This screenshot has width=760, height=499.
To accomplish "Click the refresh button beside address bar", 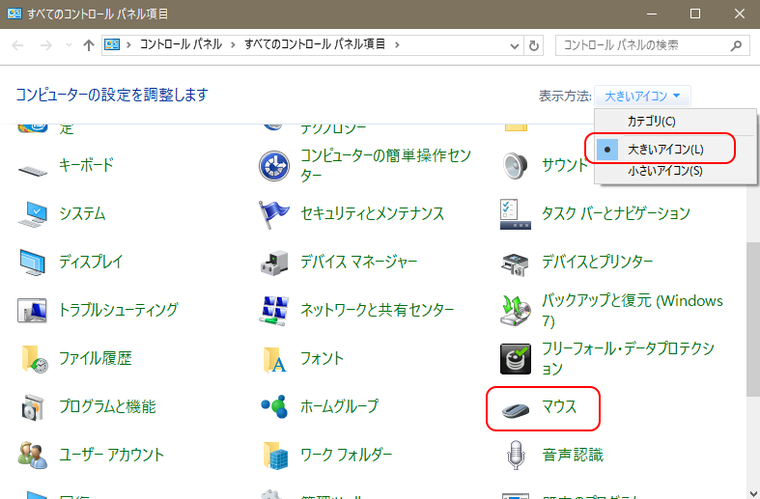I will 534,46.
